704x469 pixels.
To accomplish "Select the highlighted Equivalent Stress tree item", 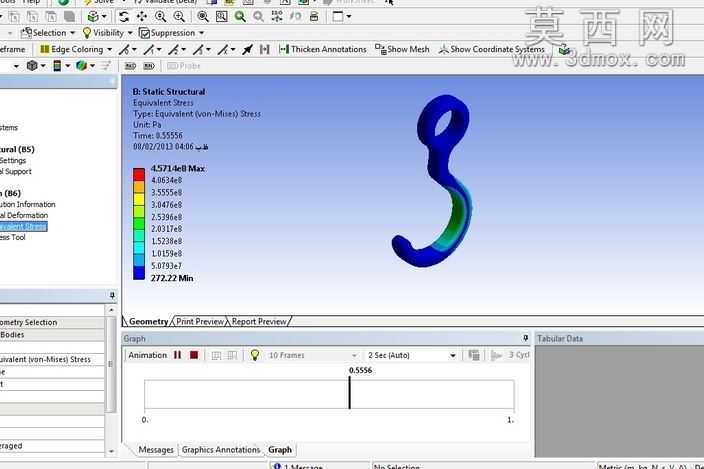I will 23,227.
